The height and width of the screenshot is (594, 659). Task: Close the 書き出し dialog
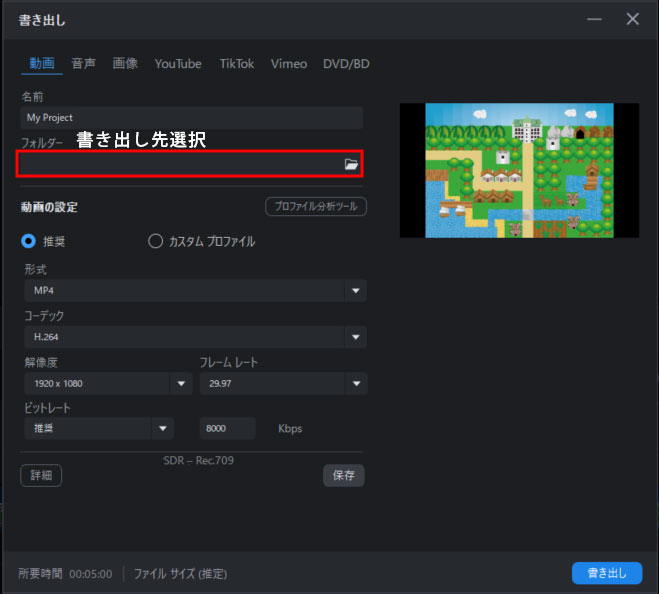633,19
